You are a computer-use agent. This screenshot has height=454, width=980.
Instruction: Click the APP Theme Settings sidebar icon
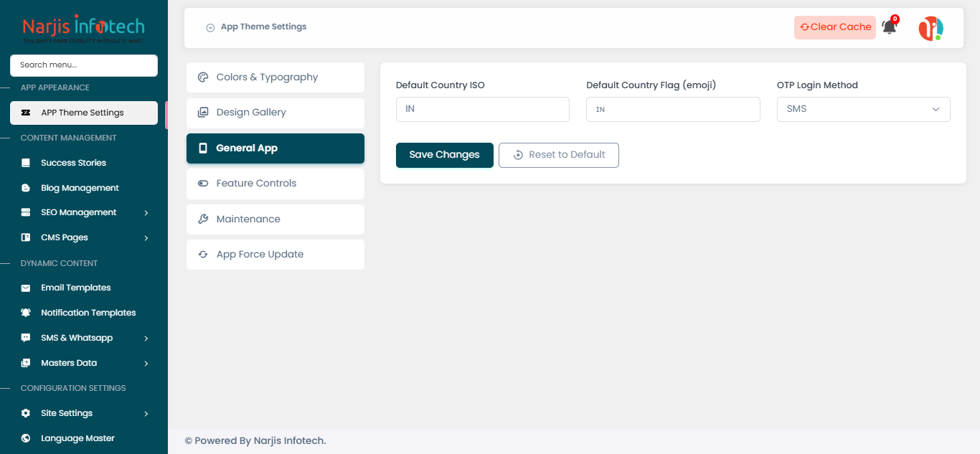(26, 113)
